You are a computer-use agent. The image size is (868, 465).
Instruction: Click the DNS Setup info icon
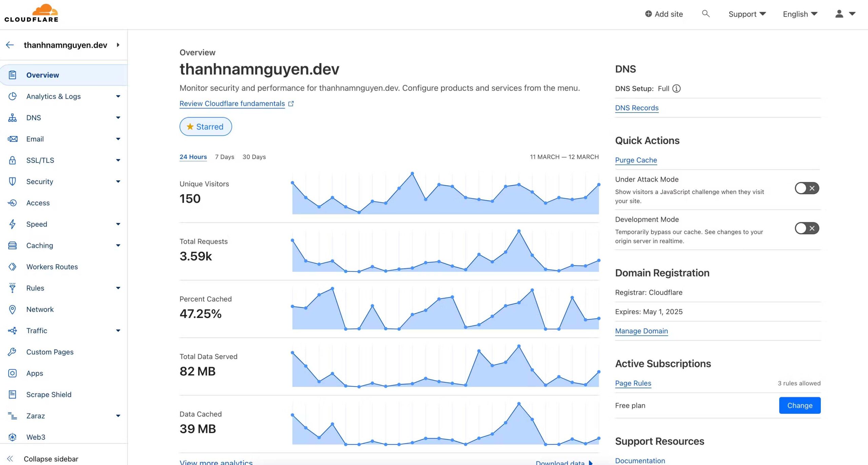(676, 88)
